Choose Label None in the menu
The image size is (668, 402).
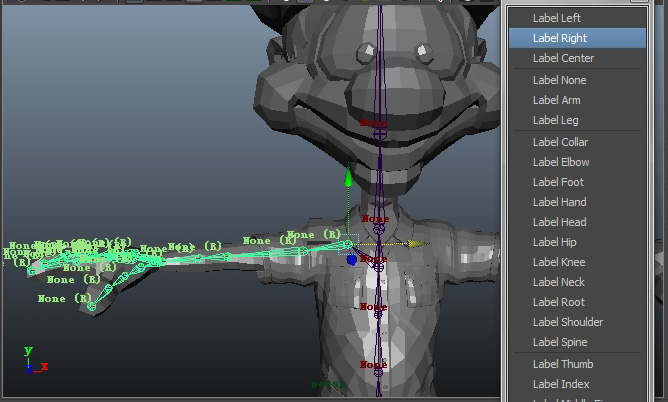577,80
